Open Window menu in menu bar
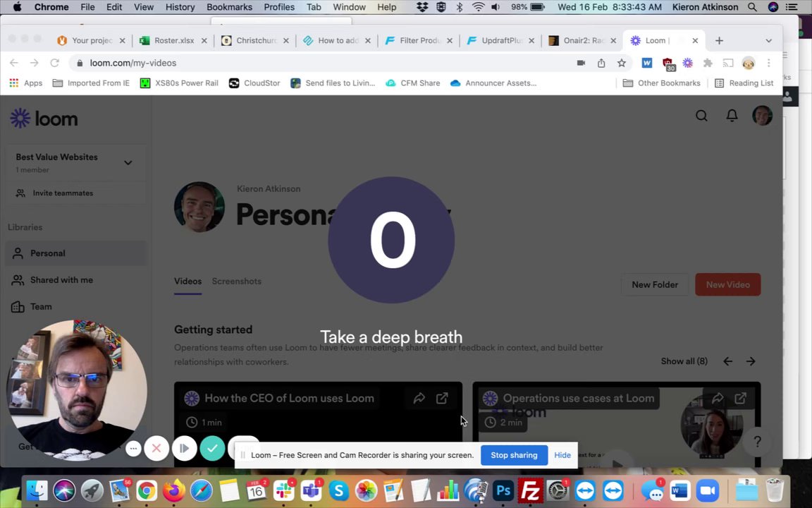 (x=349, y=7)
